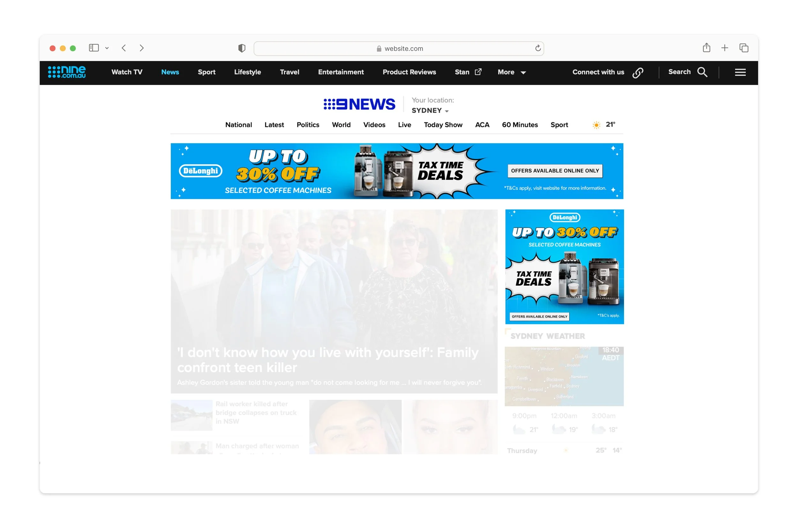Toggle the Safari sidebar

point(94,48)
